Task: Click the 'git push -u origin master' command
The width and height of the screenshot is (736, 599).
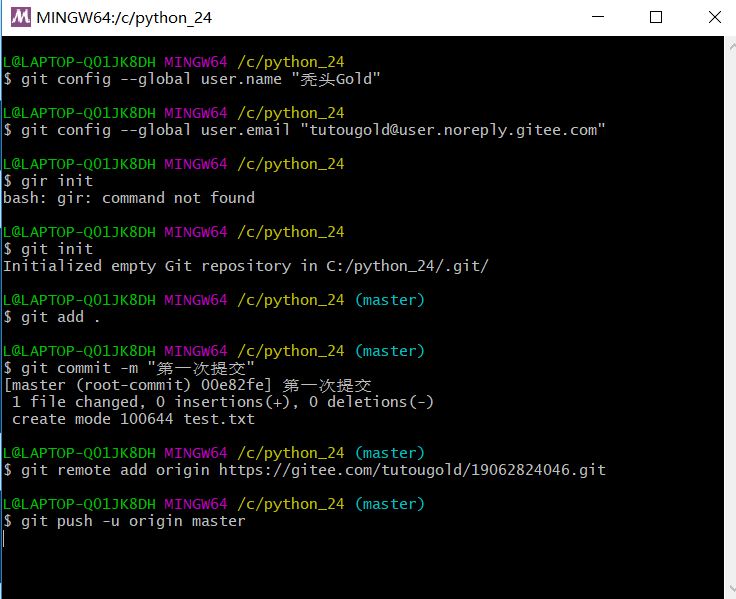Action: (124, 522)
